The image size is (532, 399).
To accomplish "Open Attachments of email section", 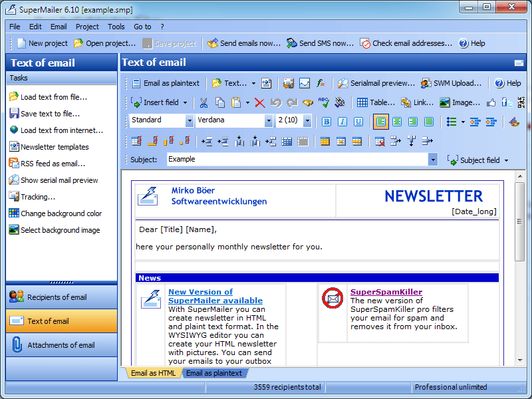I will [61, 345].
